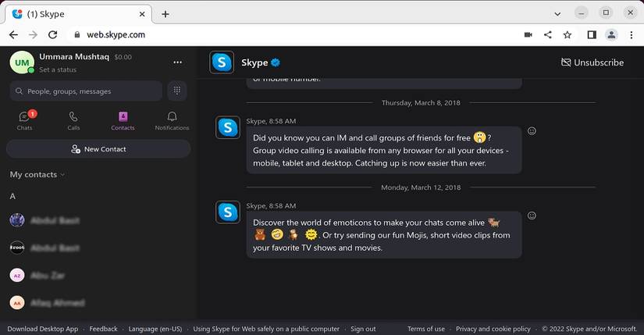Click the monkey emoticon in message
This screenshot has width=644, height=335.
coord(294,235)
